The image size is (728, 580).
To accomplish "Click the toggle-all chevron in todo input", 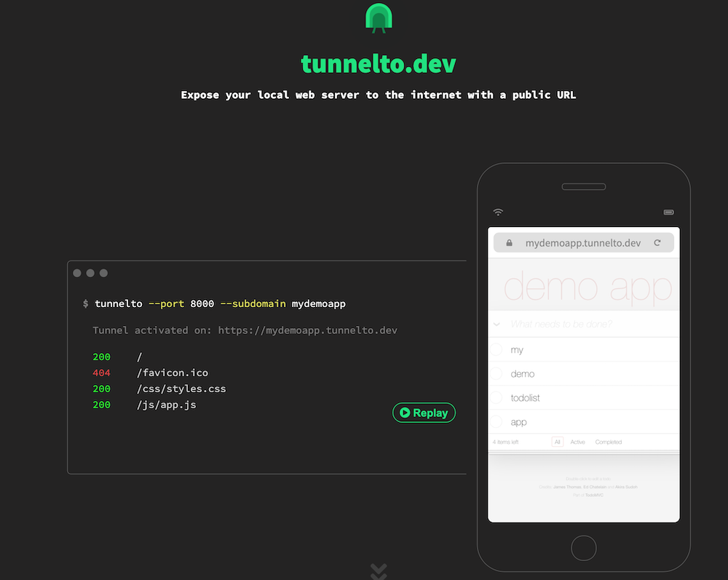I will point(496,324).
